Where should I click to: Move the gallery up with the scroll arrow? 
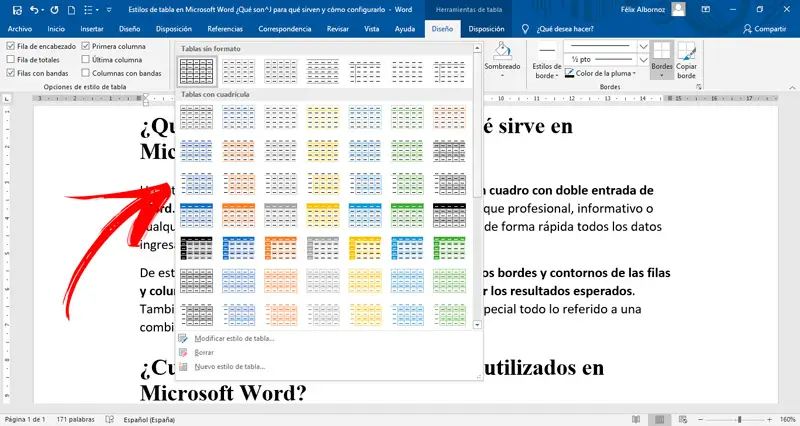pos(478,48)
